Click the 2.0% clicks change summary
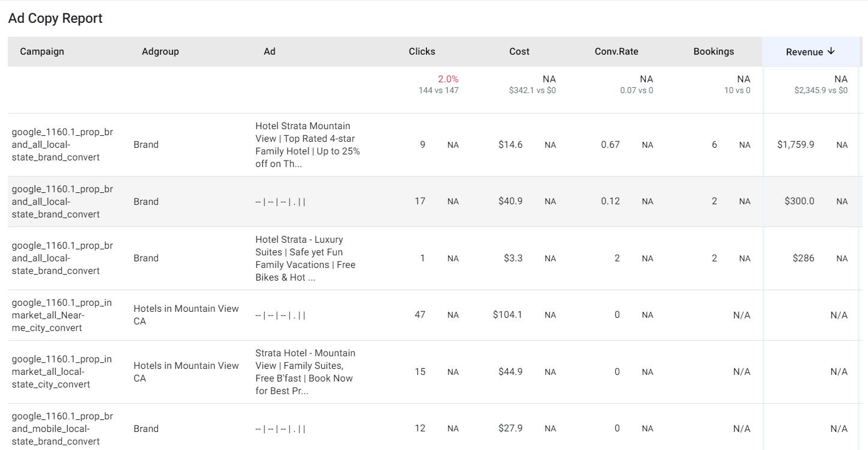The image size is (868, 450). [x=448, y=79]
